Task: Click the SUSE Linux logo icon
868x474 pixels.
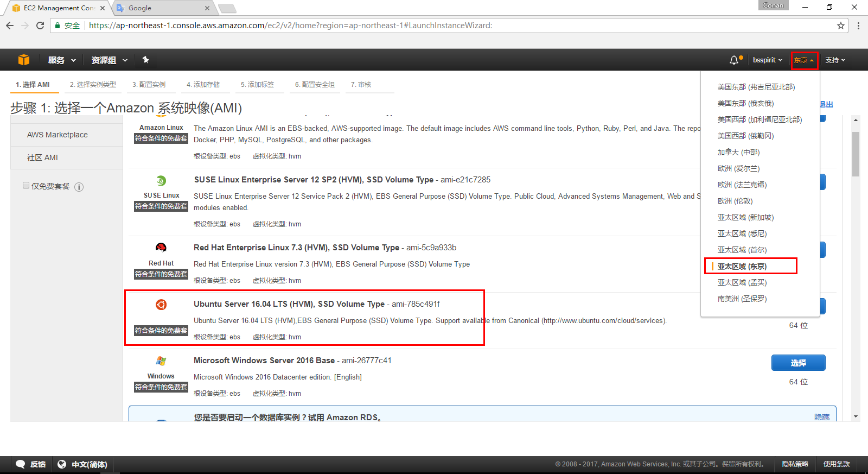Action: [x=161, y=181]
